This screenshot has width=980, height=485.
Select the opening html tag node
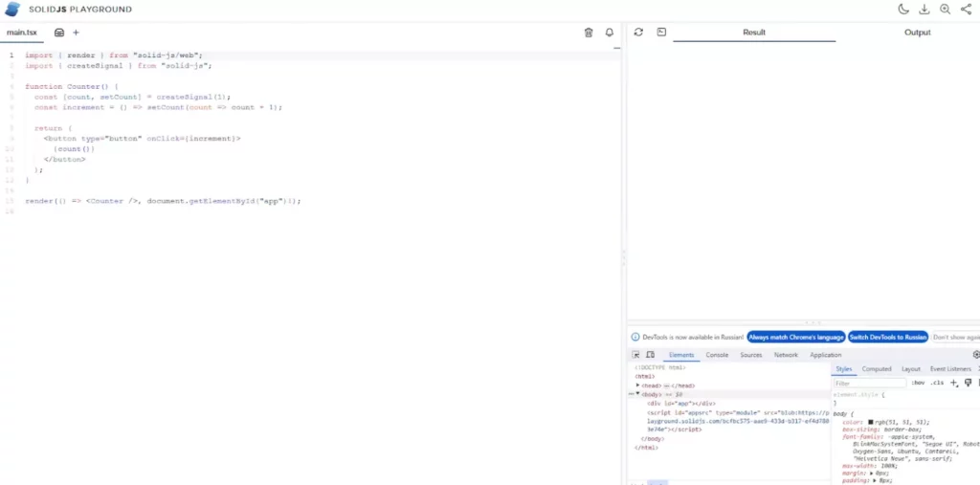pyautogui.click(x=645, y=376)
